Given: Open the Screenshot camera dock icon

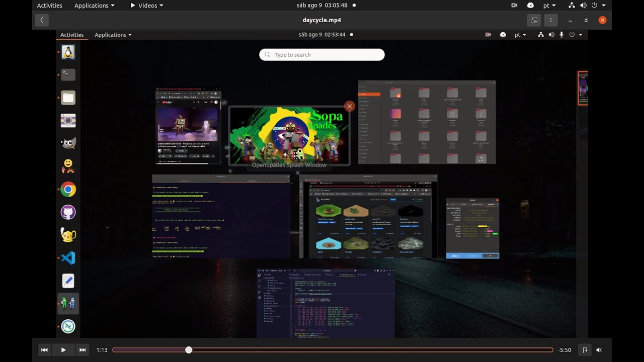Looking at the screenshot, I should pyautogui.click(x=68, y=121).
